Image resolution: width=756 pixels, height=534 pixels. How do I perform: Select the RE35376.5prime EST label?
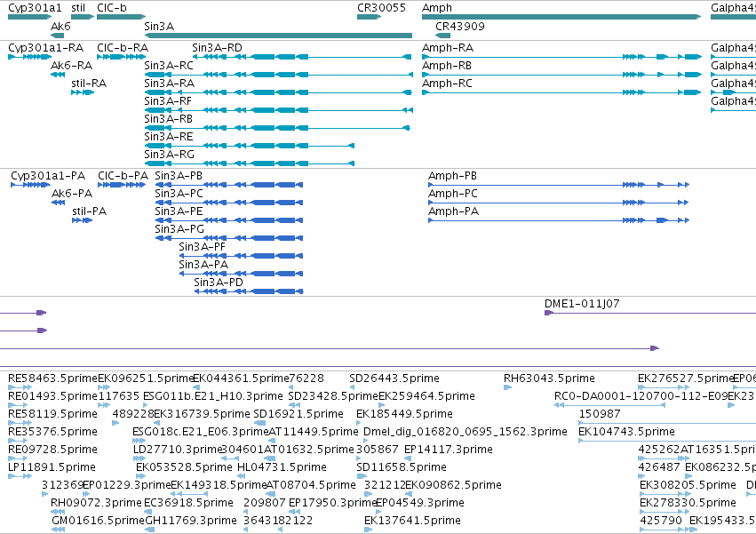tap(52, 432)
